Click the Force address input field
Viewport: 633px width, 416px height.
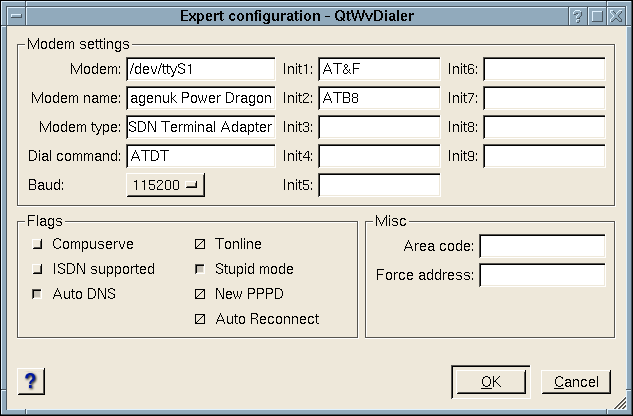[x=542, y=275]
